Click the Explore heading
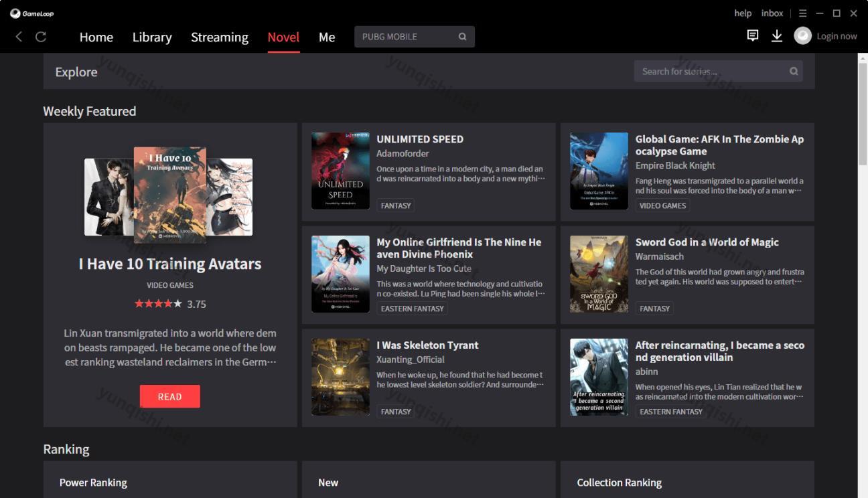 point(76,72)
